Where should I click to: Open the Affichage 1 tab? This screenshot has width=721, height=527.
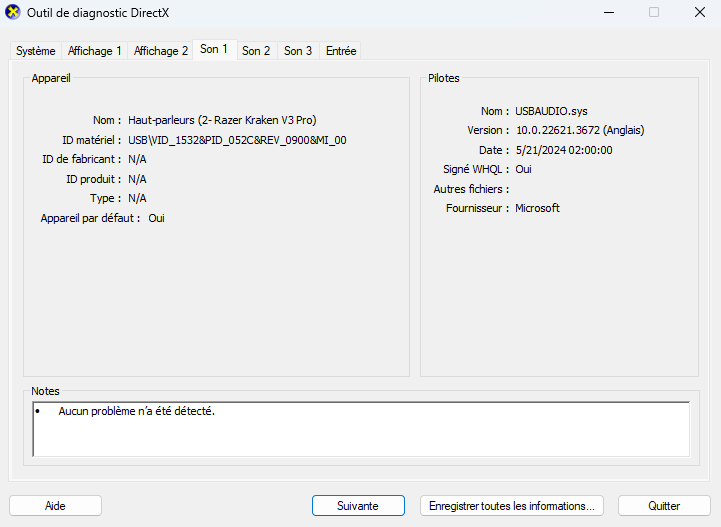point(95,51)
